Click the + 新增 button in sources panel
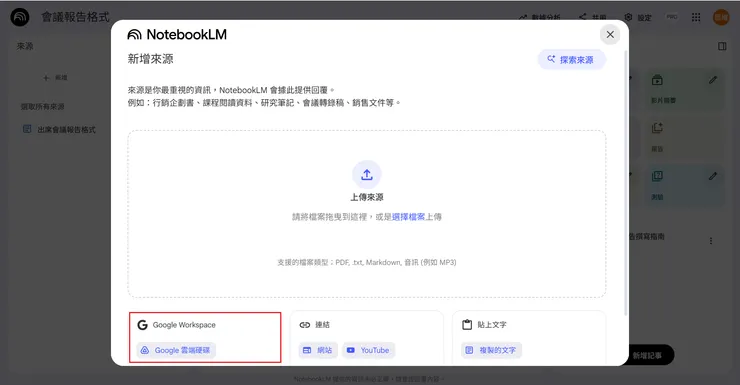This screenshot has height=385, width=740. [55, 77]
